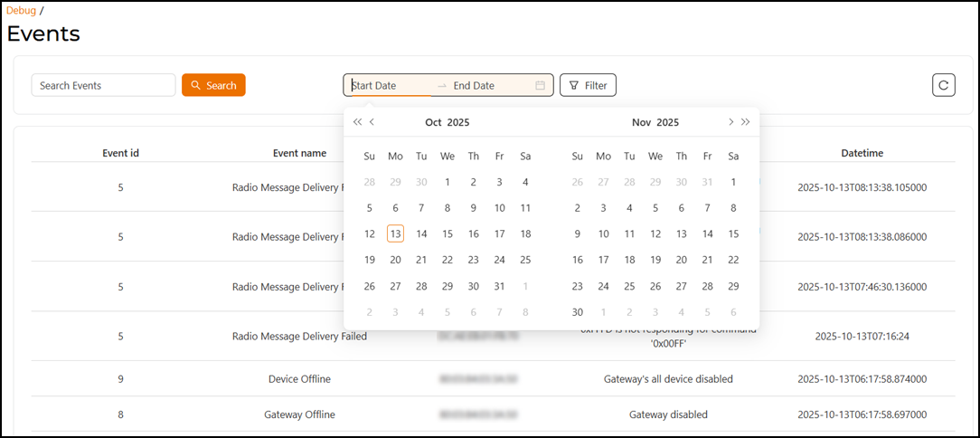Select October 1 in the calendar
Viewport: 980px width, 438px height.
tap(448, 182)
